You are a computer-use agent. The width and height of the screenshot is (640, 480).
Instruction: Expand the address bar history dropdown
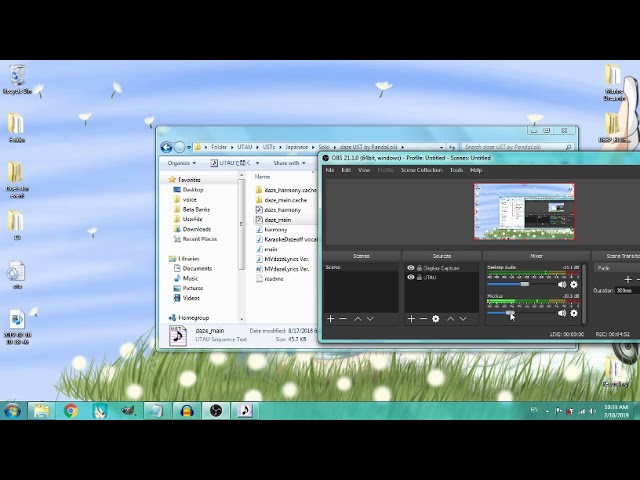442,147
